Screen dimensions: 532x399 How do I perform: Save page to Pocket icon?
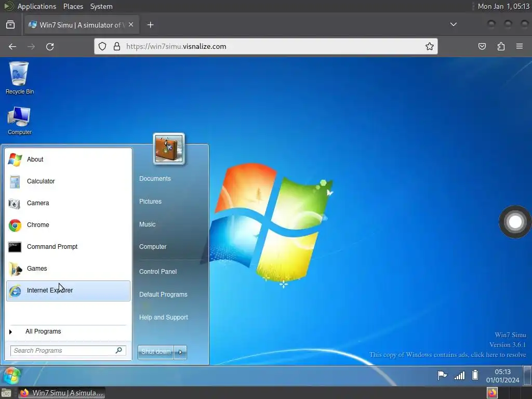tap(482, 46)
